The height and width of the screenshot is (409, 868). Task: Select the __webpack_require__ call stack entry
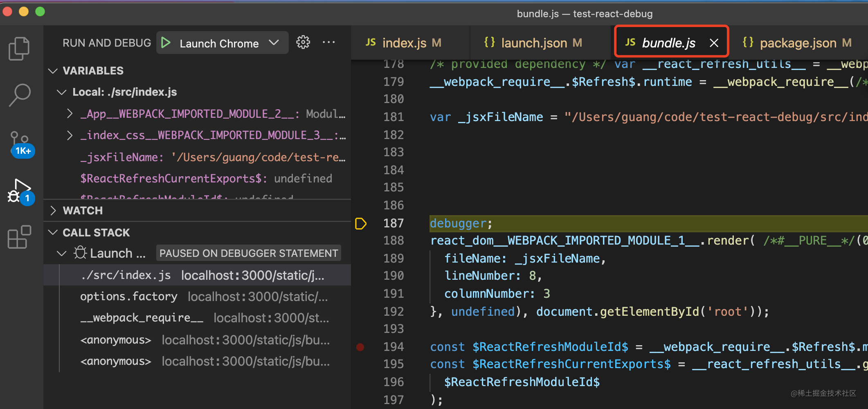click(142, 318)
